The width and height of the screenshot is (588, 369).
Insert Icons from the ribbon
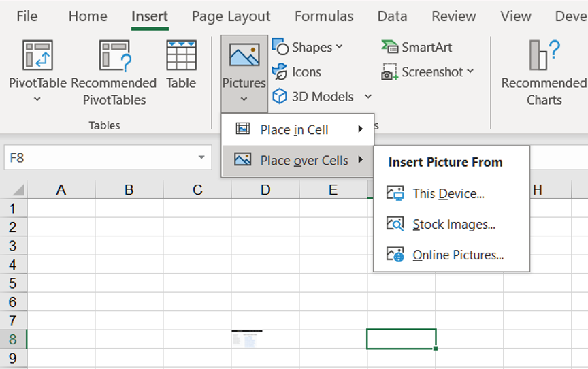[x=297, y=72]
